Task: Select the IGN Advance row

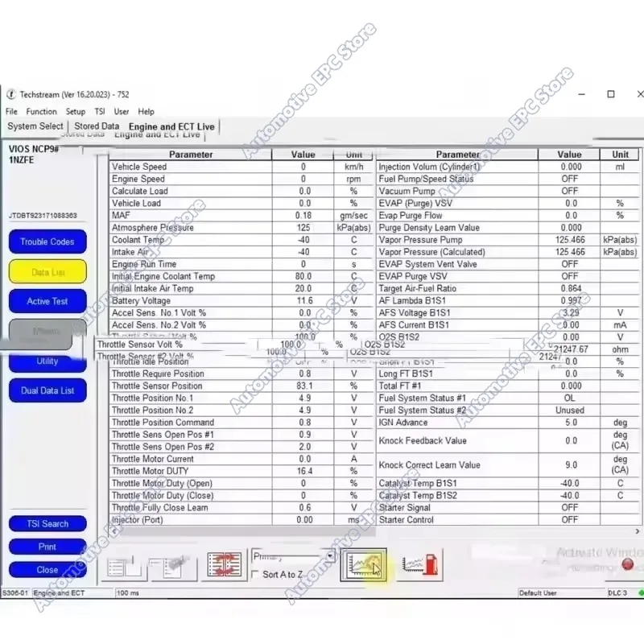Action: pyautogui.click(x=508, y=422)
